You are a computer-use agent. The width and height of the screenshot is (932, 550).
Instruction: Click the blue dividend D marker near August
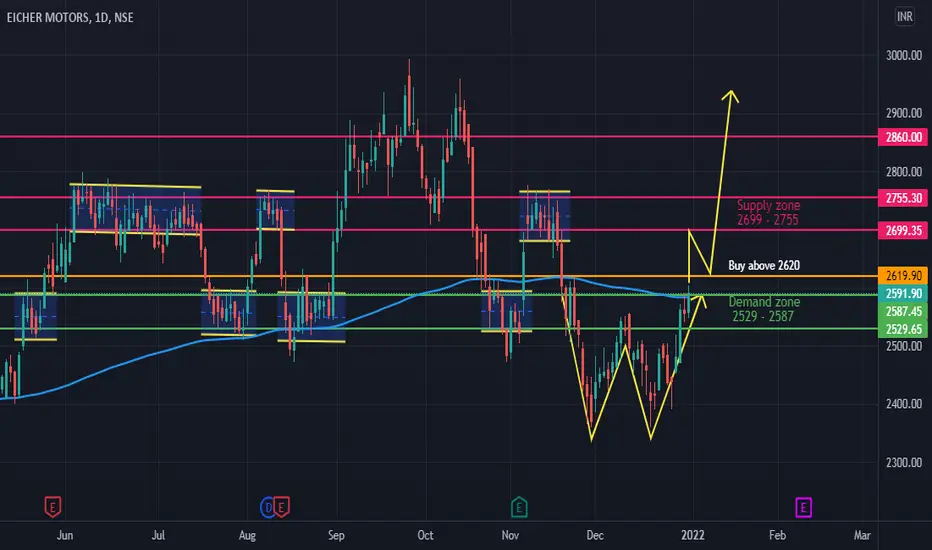(x=267, y=507)
